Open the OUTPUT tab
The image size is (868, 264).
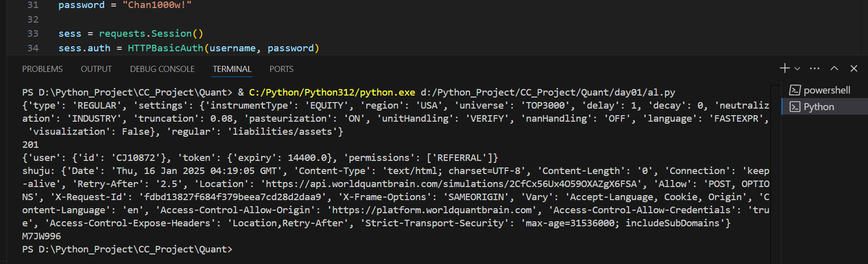96,69
